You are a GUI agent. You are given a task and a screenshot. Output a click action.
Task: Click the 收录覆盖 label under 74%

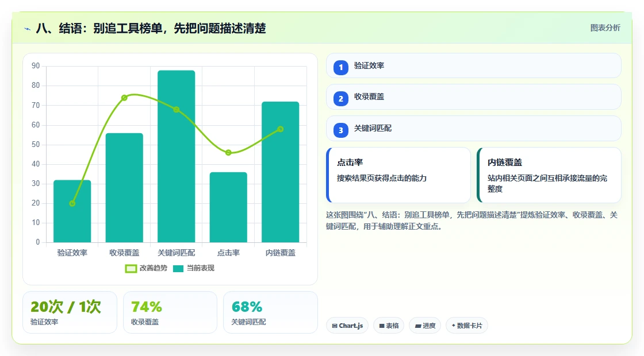pyautogui.click(x=145, y=322)
